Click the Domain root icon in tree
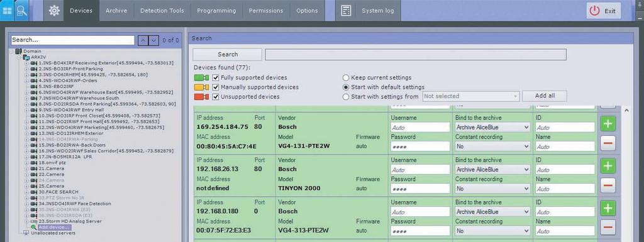The width and height of the screenshot is (644, 242). [x=18, y=52]
